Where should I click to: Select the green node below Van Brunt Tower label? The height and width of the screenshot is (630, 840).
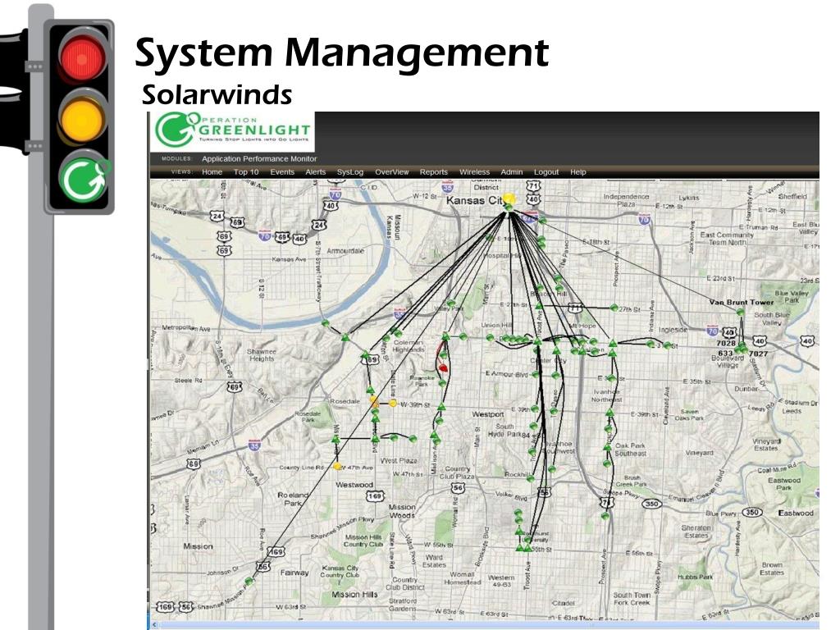[741, 313]
